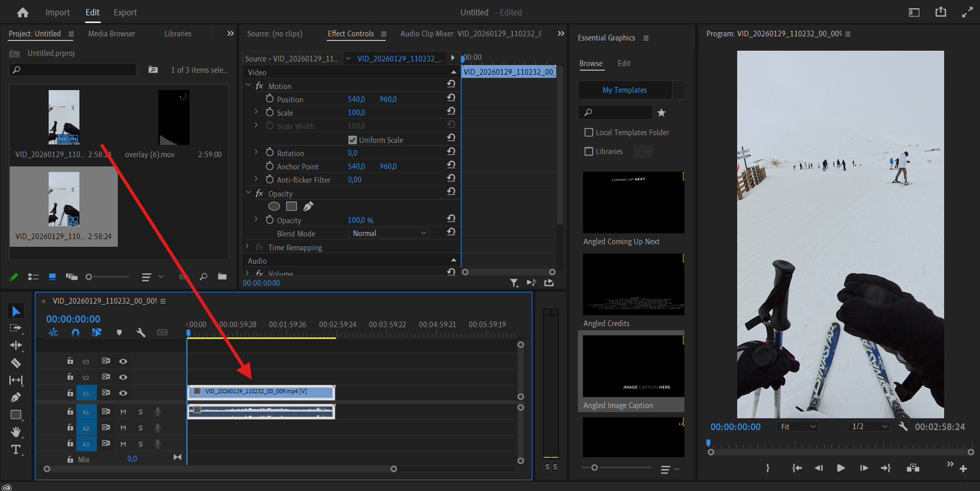Select the Angled Credits template thumbnail
The image size is (980, 491).
(633, 284)
